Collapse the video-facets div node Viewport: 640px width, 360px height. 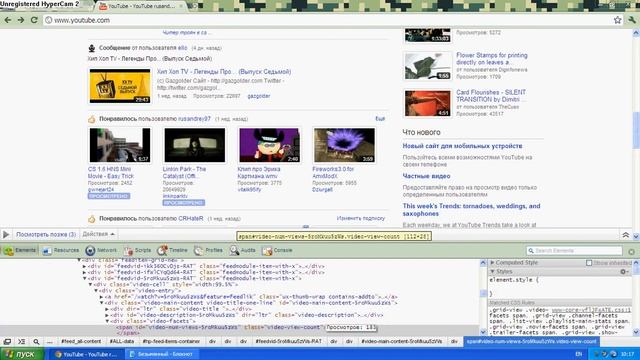[107, 321]
